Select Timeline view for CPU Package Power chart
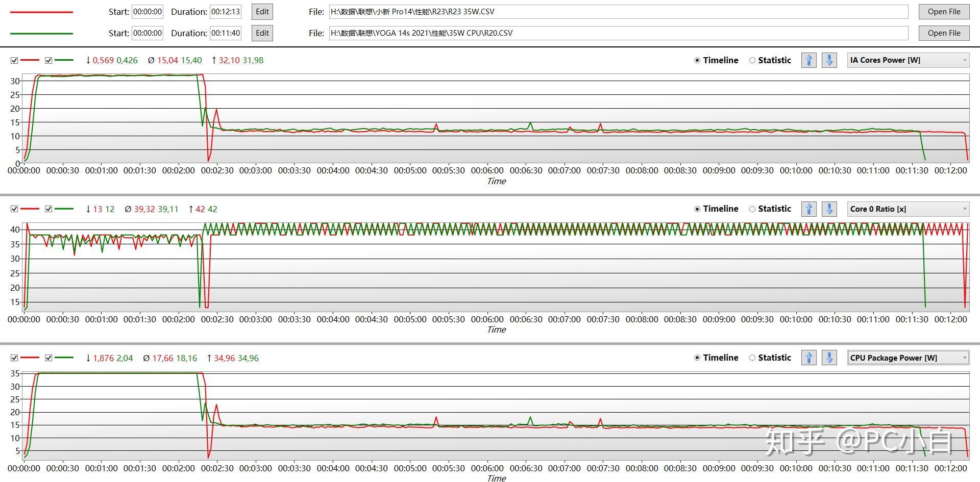Screen dimensions: 980x482 [x=716, y=358]
